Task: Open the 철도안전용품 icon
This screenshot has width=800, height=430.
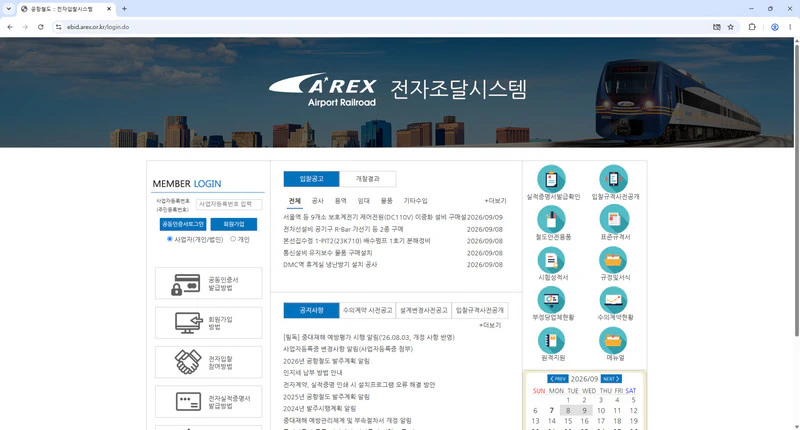Action: click(552, 219)
